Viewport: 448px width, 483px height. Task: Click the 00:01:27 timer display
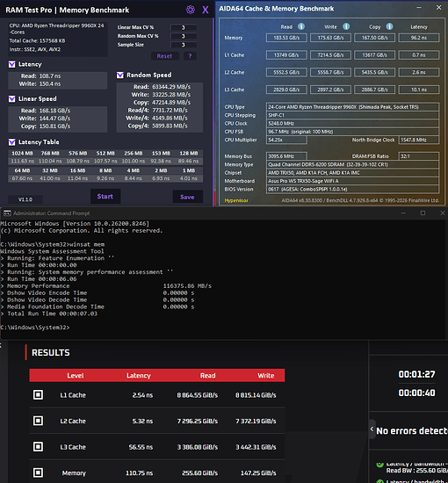click(416, 374)
